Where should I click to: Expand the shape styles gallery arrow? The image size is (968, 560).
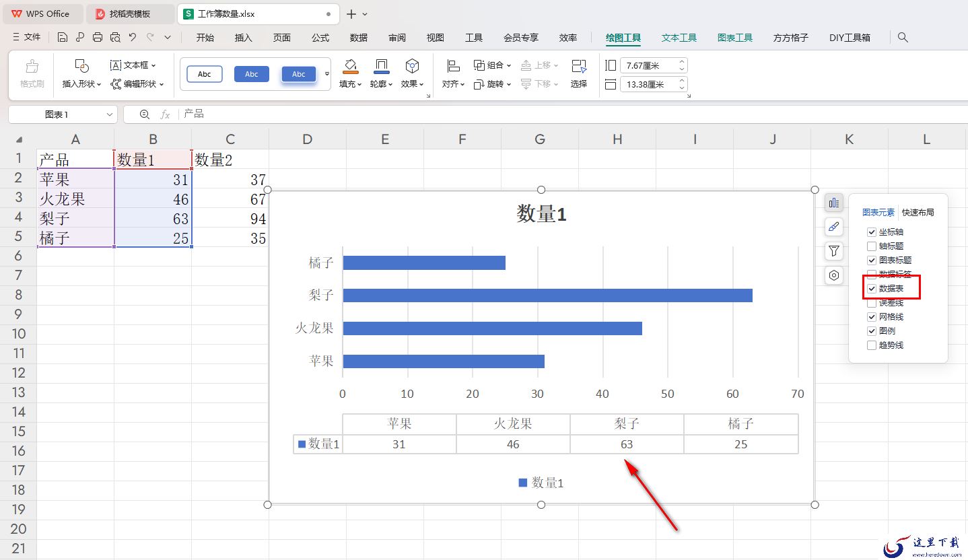327,74
